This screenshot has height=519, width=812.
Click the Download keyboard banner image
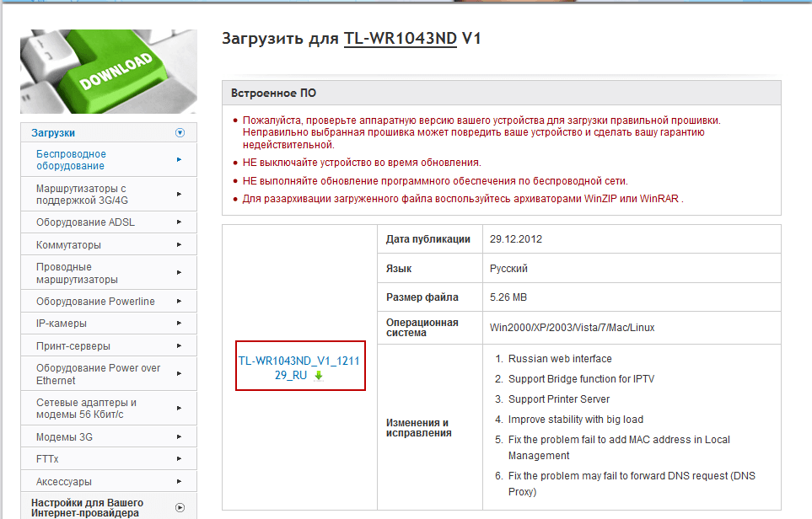pos(108,72)
